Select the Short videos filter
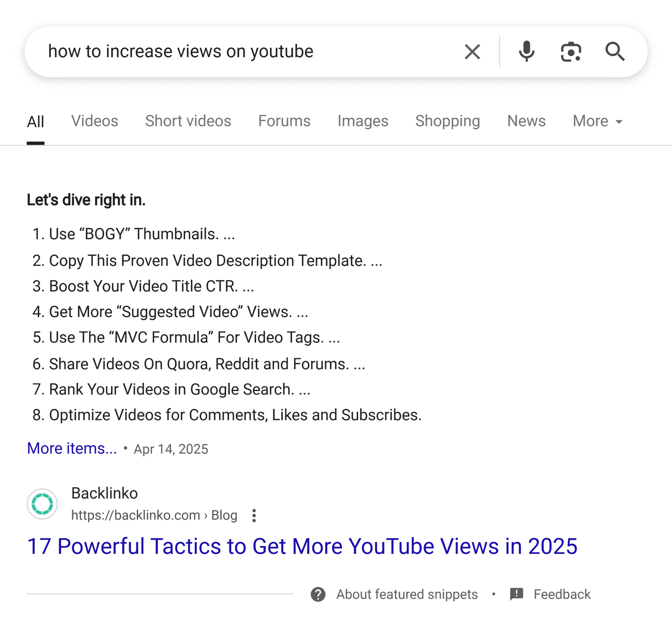This screenshot has width=672, height=628. coord(188,121)
